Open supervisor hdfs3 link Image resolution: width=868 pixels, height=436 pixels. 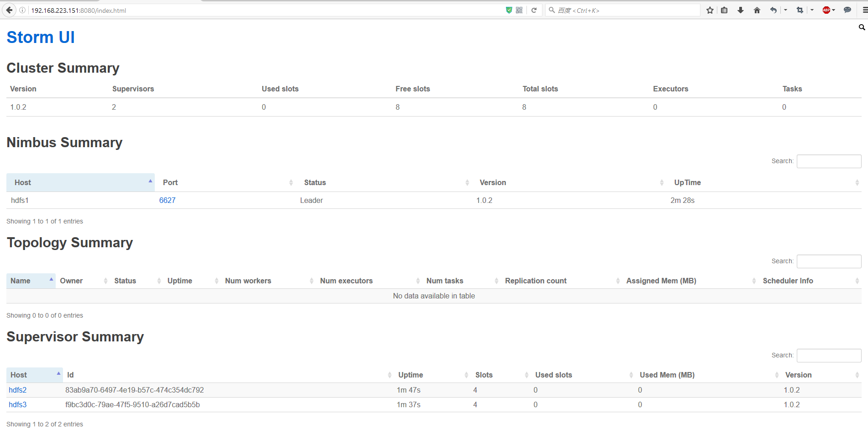tap(18, 404)
